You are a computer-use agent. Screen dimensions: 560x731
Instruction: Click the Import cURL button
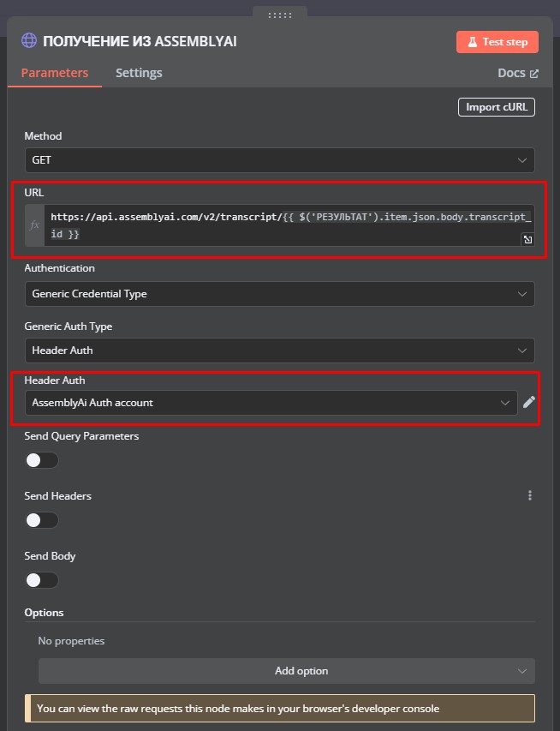(x=497, y=107)
